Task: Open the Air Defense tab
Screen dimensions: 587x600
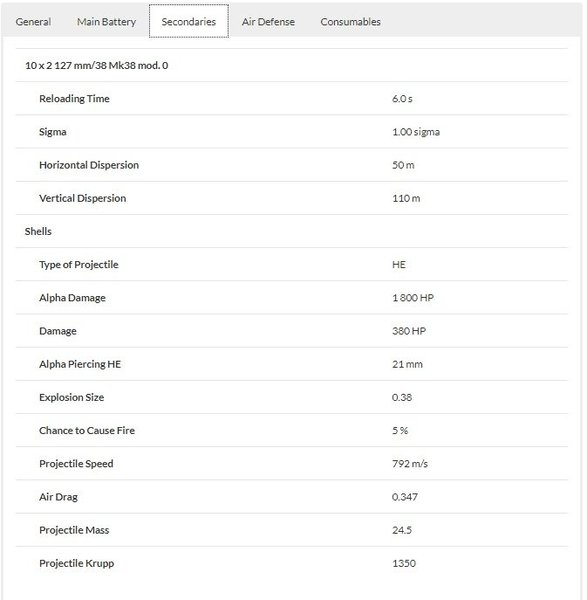Action: 268,22
